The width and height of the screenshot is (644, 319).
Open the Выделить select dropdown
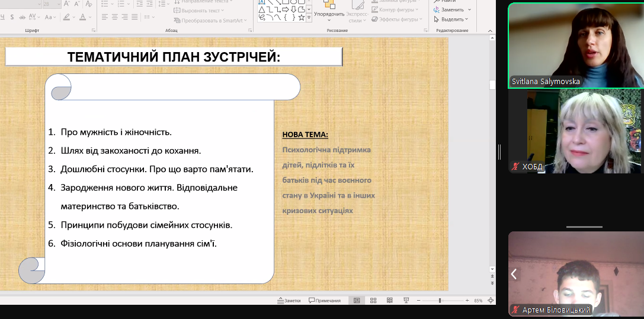tap(451, 20)
